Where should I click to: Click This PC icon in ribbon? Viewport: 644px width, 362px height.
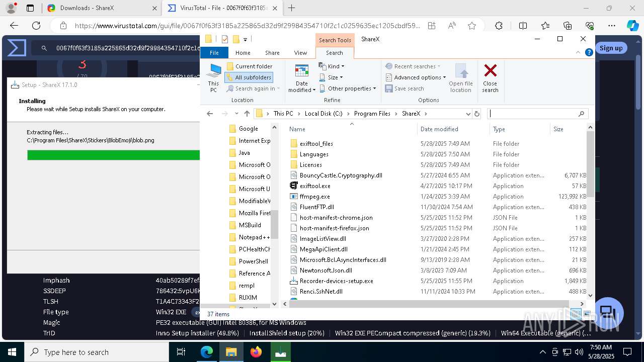(214, 78)
